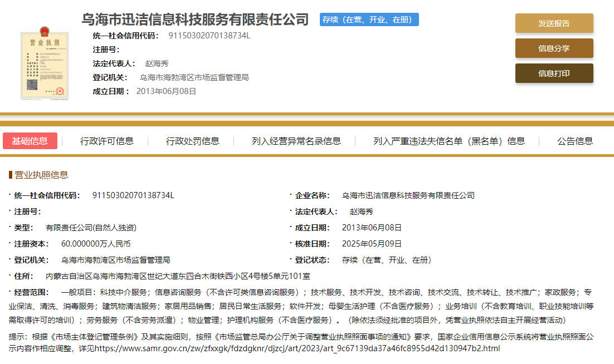Viewport: 614px width, 364px height.
Task: Click the blue 存续 status badge
Action: click(369, 19)
